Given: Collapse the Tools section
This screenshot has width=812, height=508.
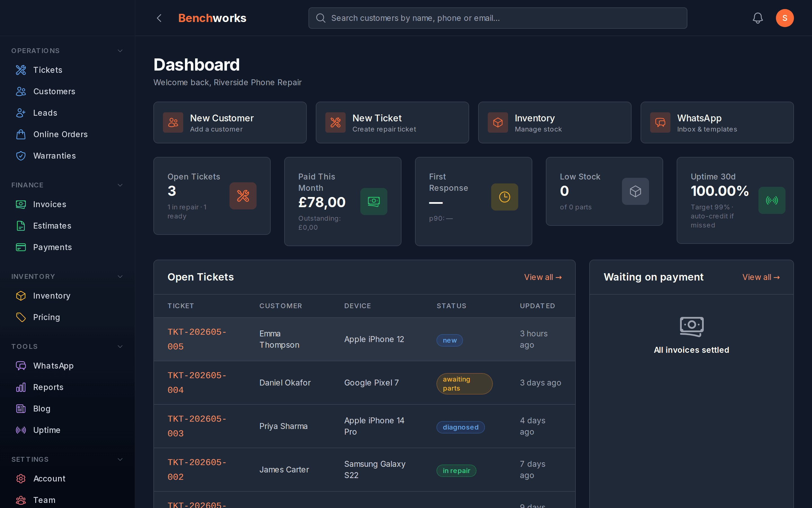Looking at the screenshot, I should tap(120, 346).
